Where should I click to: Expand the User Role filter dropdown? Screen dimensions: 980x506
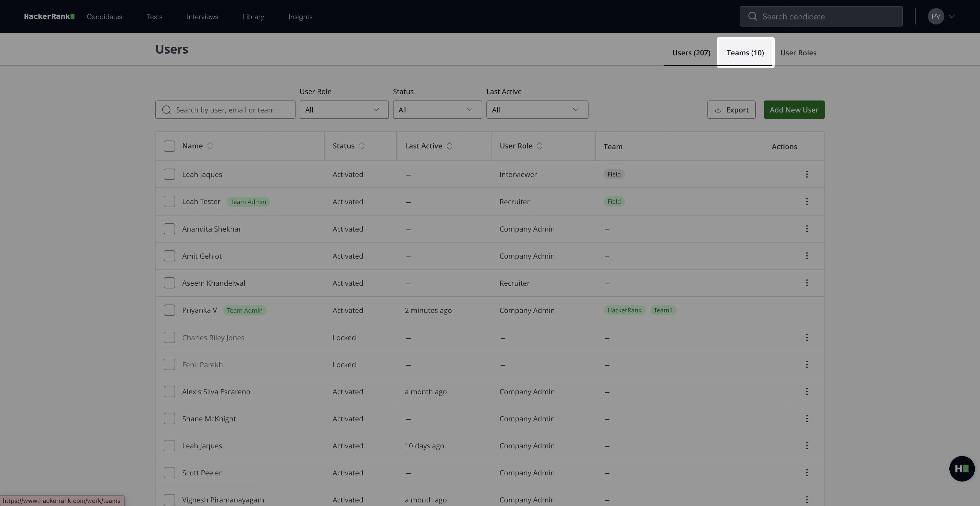pyautogui.click(x=344, y=110)
